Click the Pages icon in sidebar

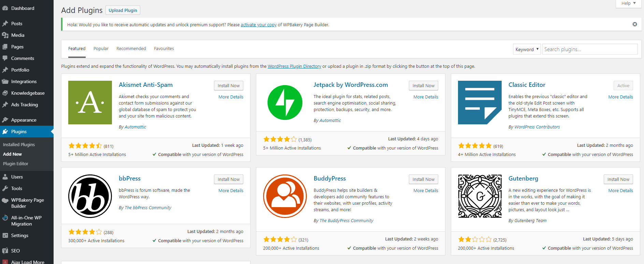pos(5,47)
